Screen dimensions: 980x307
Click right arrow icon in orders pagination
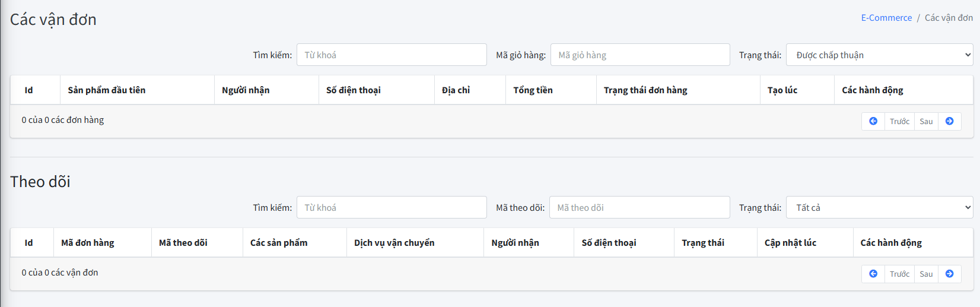click(949, 121)
